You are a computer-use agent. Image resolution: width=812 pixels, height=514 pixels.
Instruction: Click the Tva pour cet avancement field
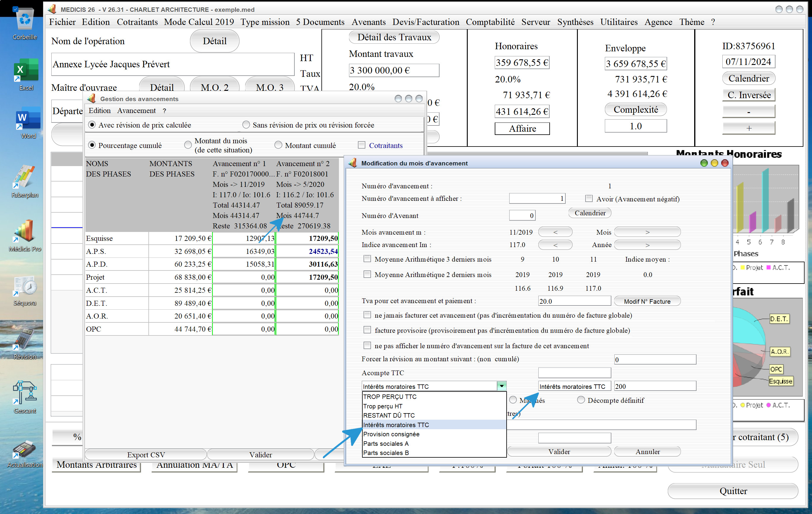(574, 301)
